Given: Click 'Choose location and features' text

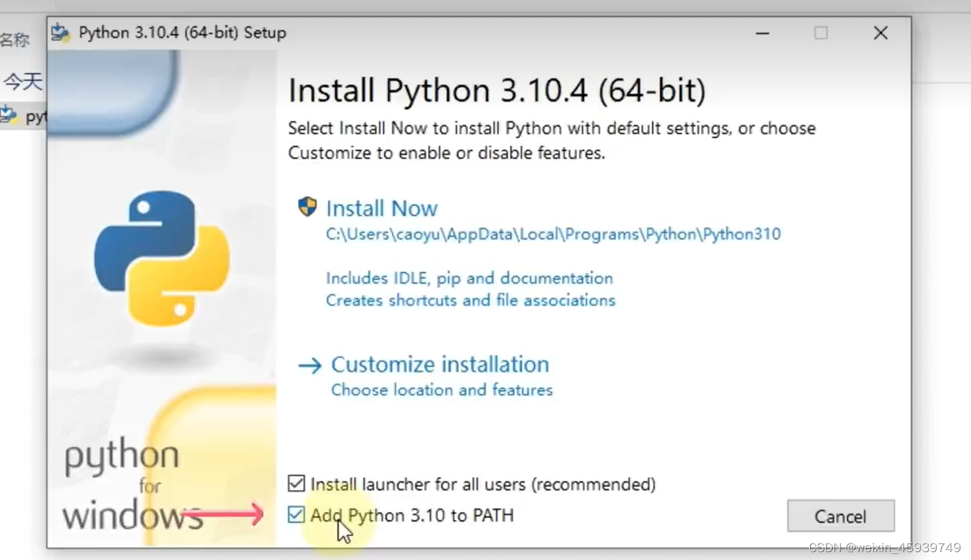Looking at the screenshot, I should (x=442, y=390).
